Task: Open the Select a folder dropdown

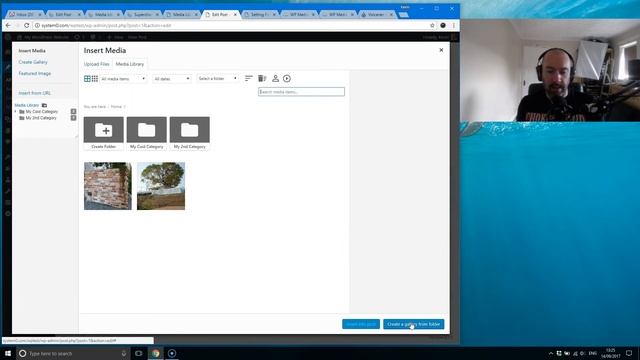Action: pos(218,78)
